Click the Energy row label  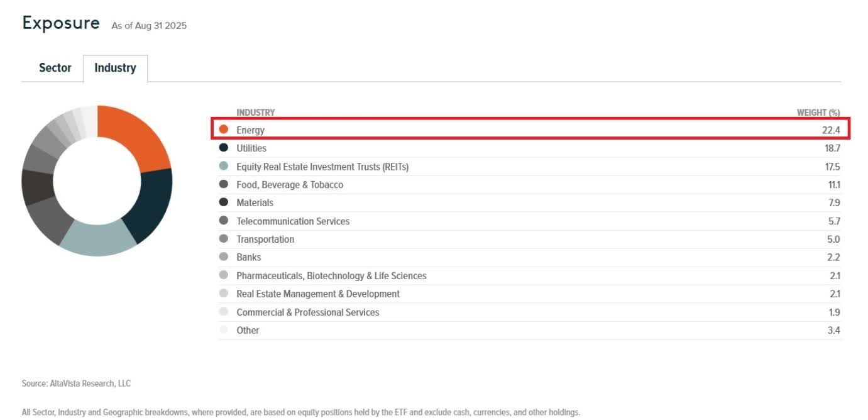click(250, 130)
